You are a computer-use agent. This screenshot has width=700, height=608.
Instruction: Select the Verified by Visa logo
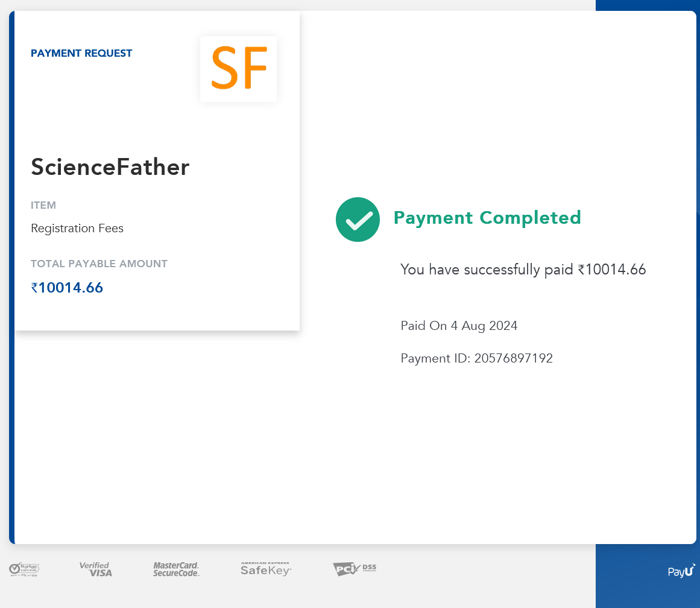point(96,569)
